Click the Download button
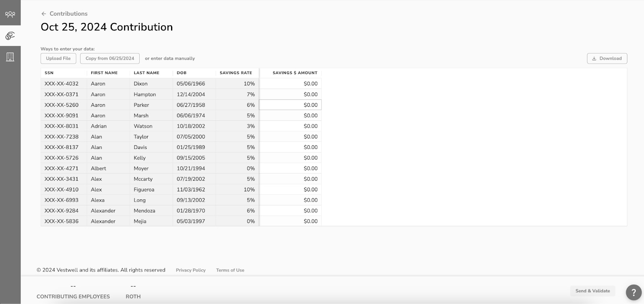This screenshot has height=304, width=644. [x=607, y=58]
